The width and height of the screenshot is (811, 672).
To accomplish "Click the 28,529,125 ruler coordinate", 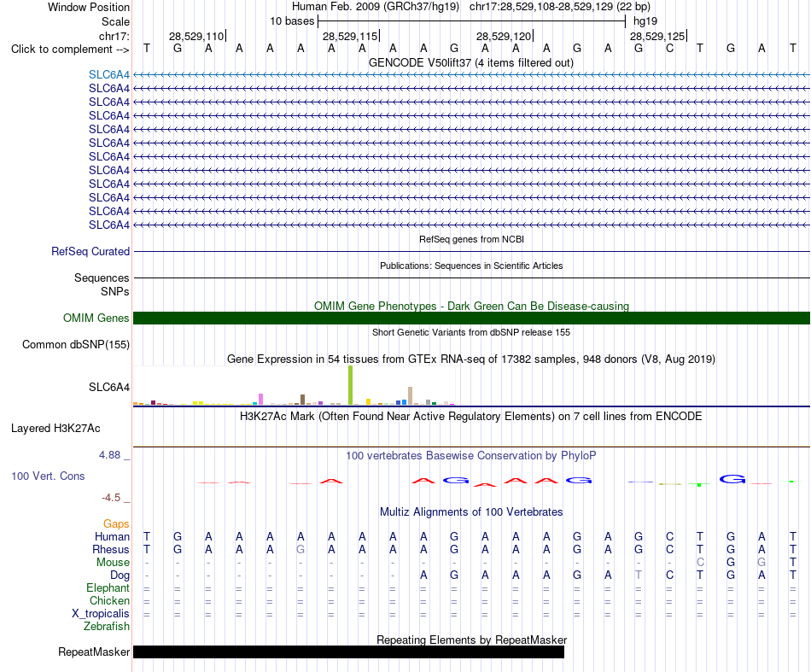I will point(657,36).
